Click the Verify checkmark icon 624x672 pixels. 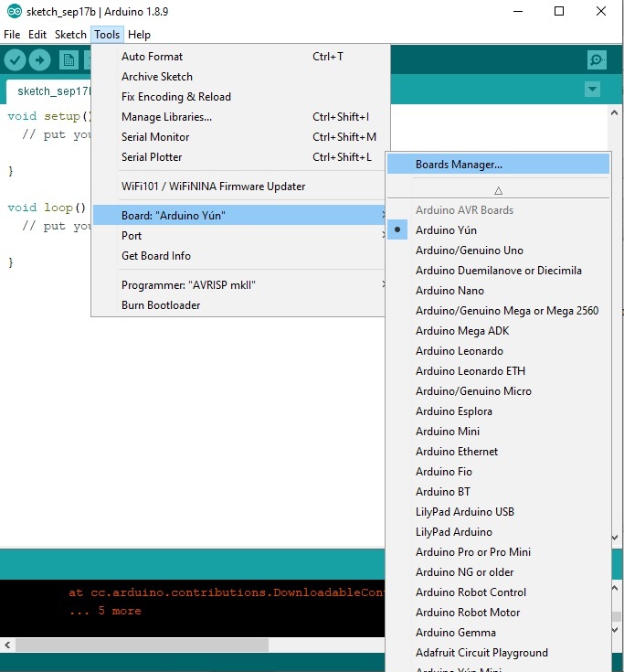(x=15, y=60)
